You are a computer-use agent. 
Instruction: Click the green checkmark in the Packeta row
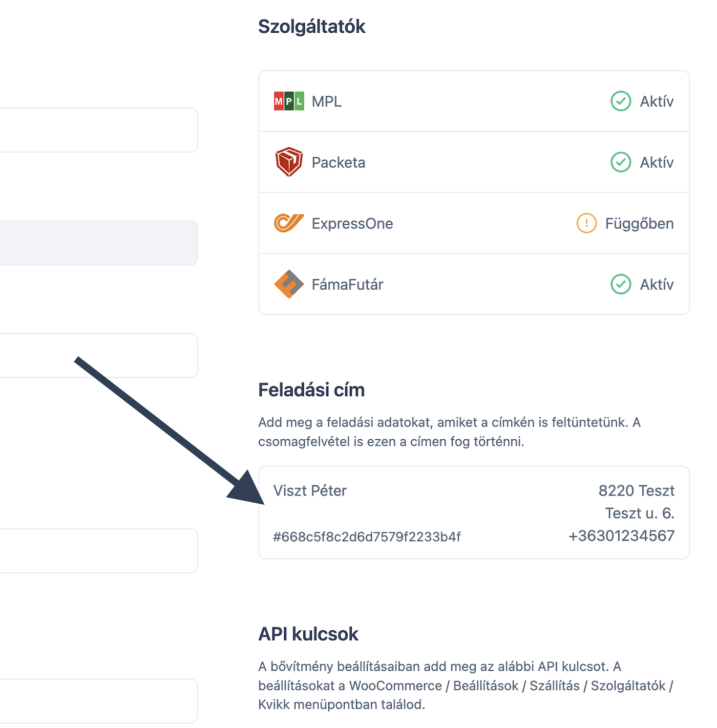(x=621, y=162)
